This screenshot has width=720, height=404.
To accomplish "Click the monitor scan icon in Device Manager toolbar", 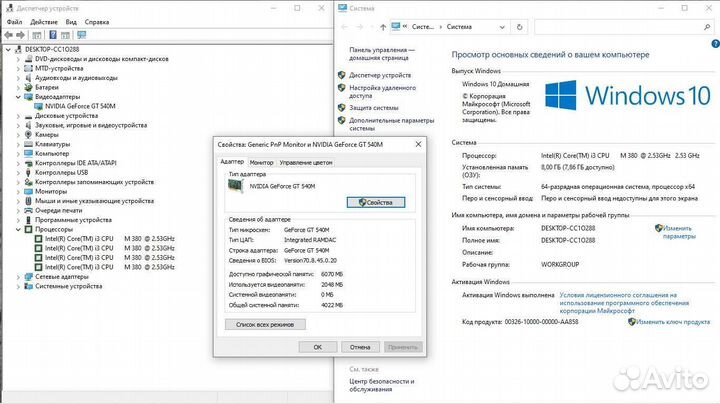I will (x=82, y=35).
